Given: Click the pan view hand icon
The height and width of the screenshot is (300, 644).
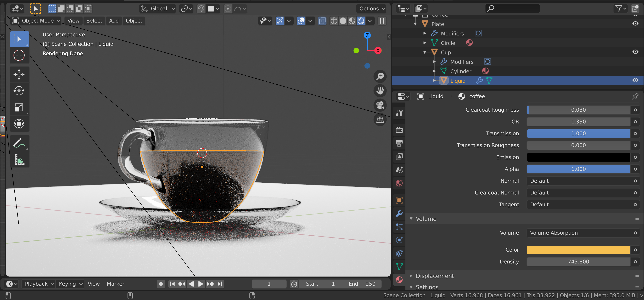Looking at the screenshot, I should pos(380,91).
